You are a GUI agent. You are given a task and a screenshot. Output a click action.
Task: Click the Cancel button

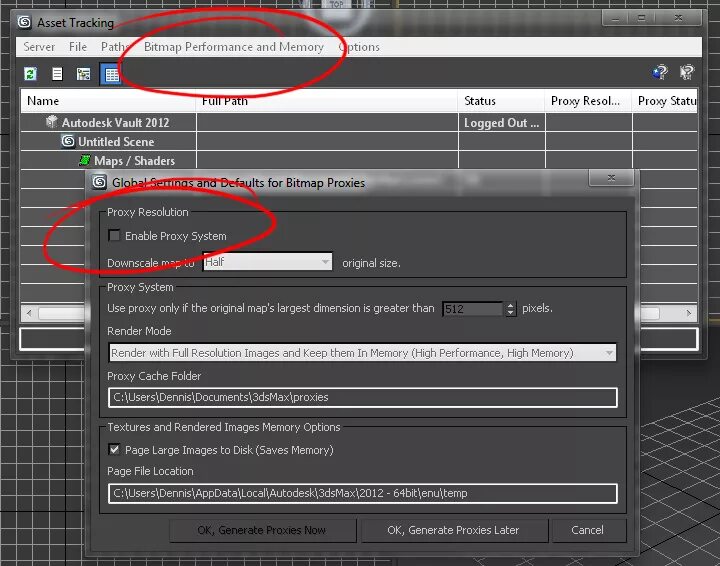point(588,530)
